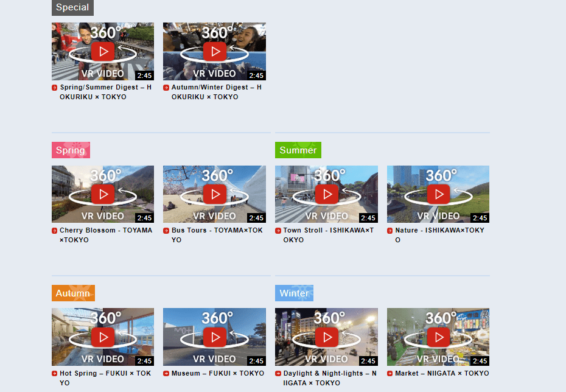Play the Bus Tours Toyama video
Image resolution: width=566 pixels, height=392 pixels.
pyautogui.click(x=214, y=194)
